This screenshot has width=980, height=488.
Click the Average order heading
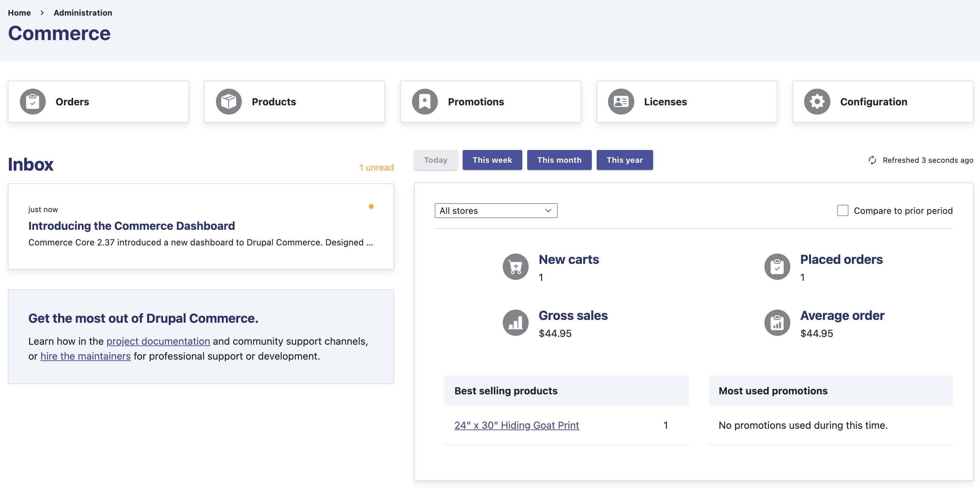[x=842, y=316]
